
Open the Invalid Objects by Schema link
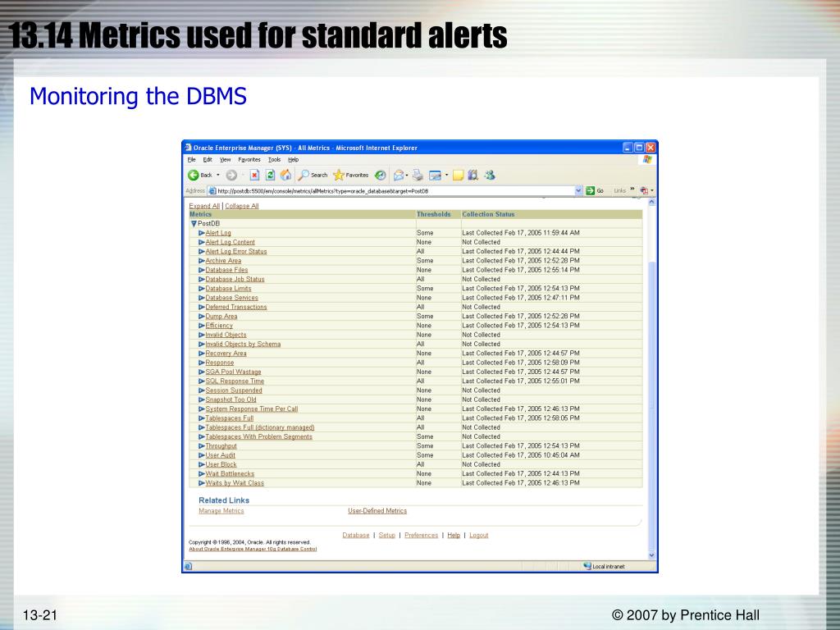[243, 344]
